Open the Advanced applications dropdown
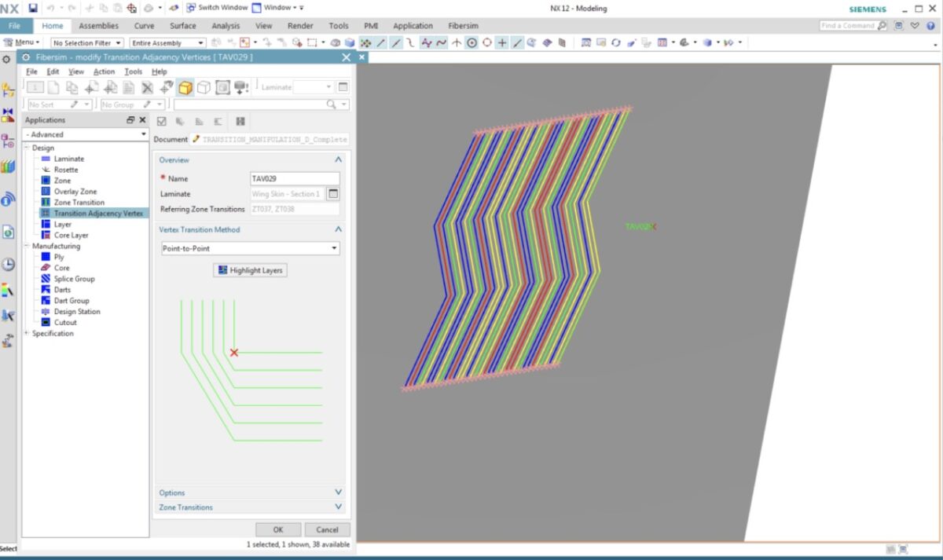This screenshot has height=560, width=943. (x=86, y=134)
